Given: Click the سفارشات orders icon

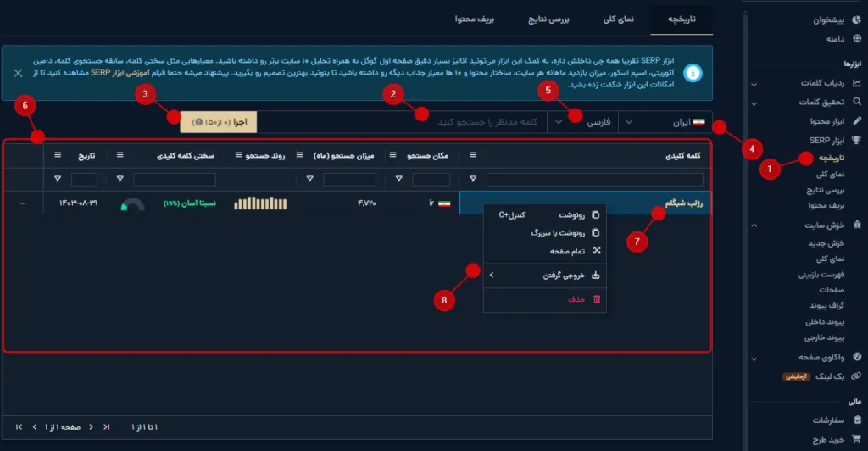Looking at the screenshot, I should (x=857, y=420).
